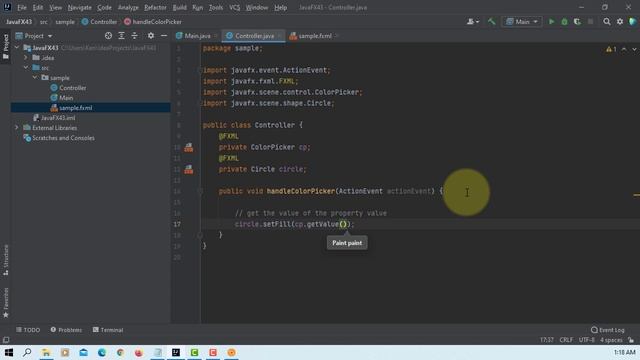Viewport: 640px width, 360px height.
Task: Click the Stop execution square icon
Action: (590, 22)
